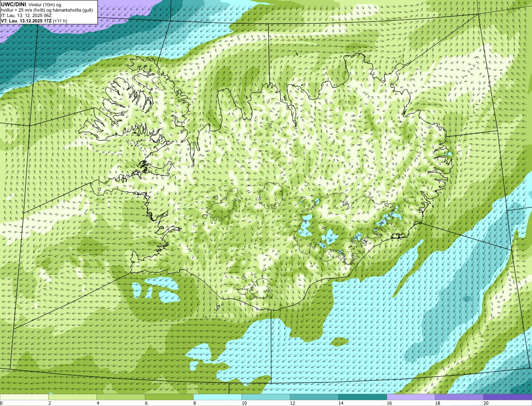Click the 10–12 m/s legend color swatch
This screenshot has height=406, width=532.
(266, 397)
